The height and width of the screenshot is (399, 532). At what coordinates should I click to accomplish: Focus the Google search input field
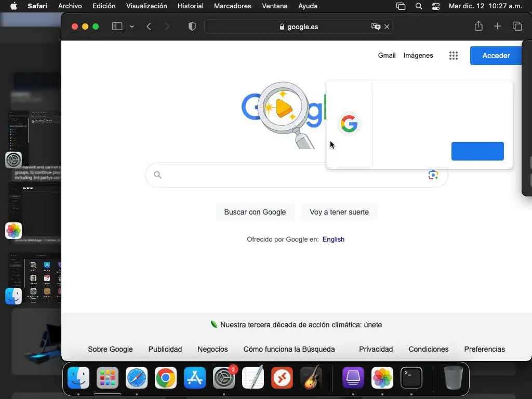(296, 175)
